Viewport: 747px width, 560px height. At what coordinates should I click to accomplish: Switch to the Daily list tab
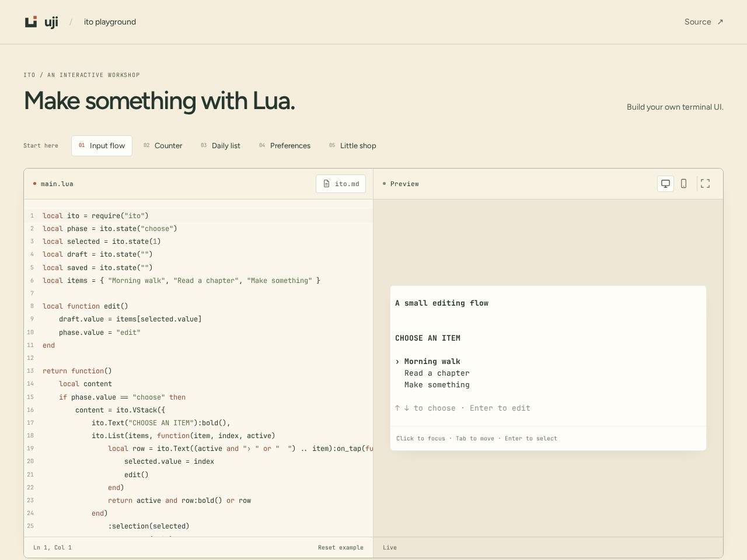(x=220, y=146)
